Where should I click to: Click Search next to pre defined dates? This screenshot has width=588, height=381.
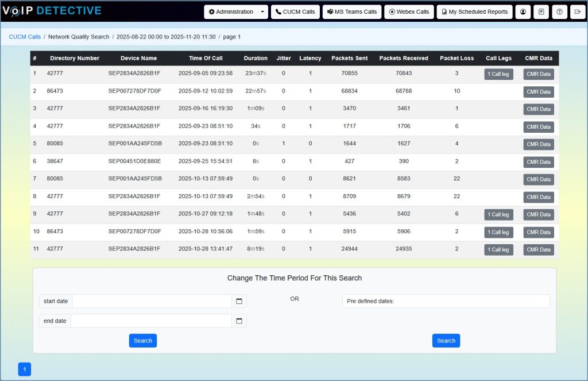click(446, 340)
